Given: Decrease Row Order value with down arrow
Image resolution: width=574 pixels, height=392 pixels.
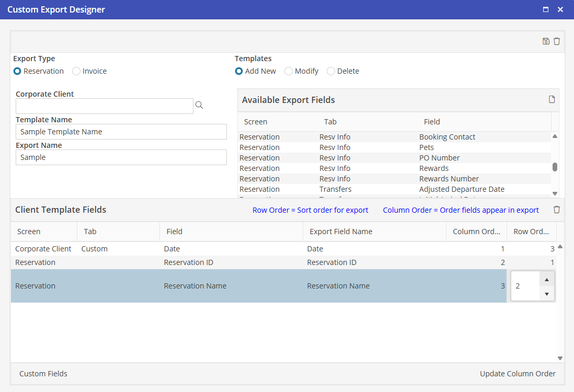Looking at the screenshot, I should [x=547, y=294].
